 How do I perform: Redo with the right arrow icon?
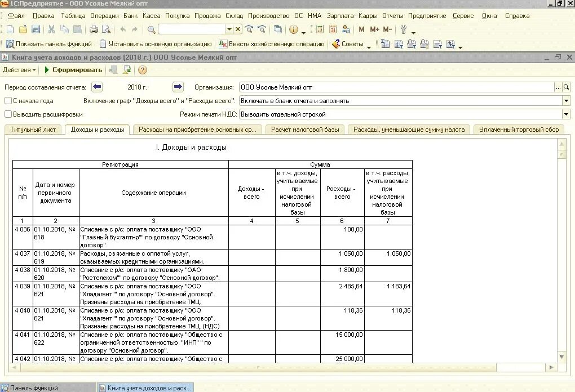(135, 29)
